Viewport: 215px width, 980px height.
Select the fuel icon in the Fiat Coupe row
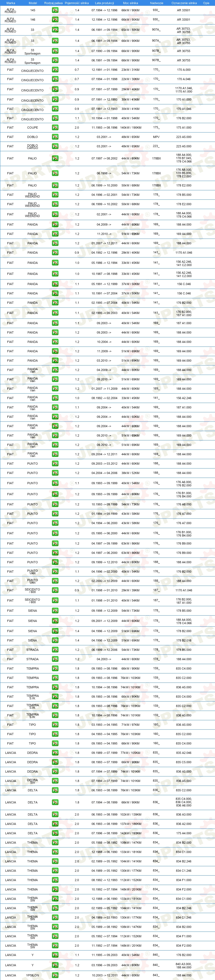point(55,128)
